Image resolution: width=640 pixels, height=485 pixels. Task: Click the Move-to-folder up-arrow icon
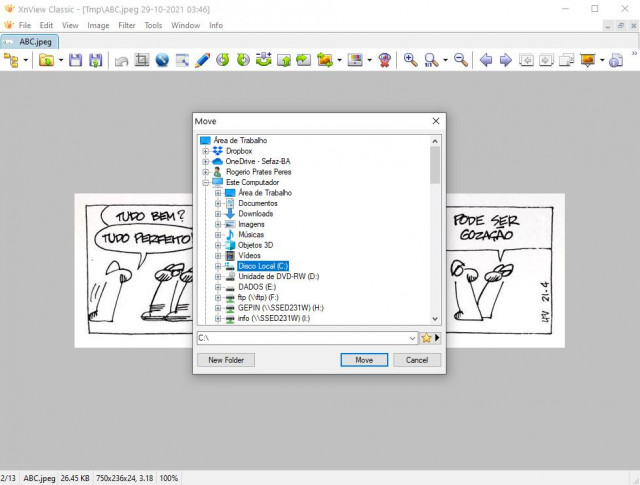pyautogui.click(x=284, y=60)
